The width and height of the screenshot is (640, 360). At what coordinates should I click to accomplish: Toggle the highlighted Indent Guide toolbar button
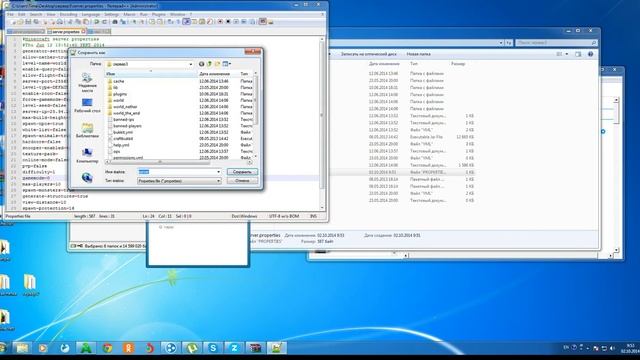click(187, 22)
